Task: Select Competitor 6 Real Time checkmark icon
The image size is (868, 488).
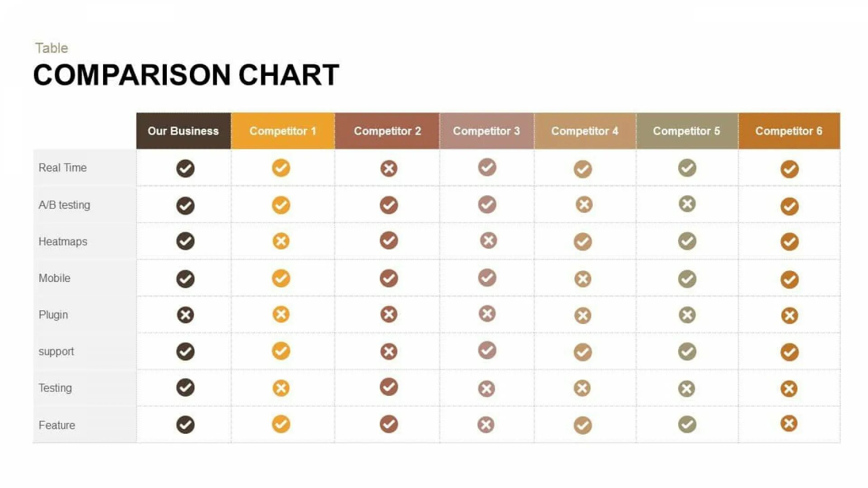Action: tap(789, 169)
